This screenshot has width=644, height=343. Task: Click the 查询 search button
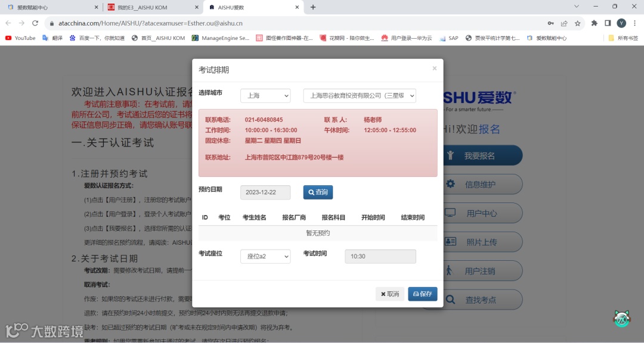[318, 192]
